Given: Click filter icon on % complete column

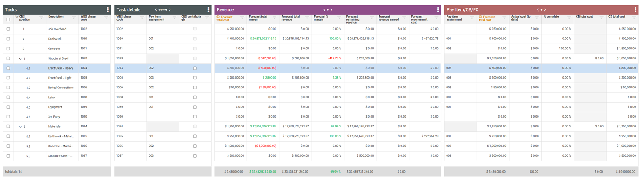Looking at the screenshot, I should point(570,18).
